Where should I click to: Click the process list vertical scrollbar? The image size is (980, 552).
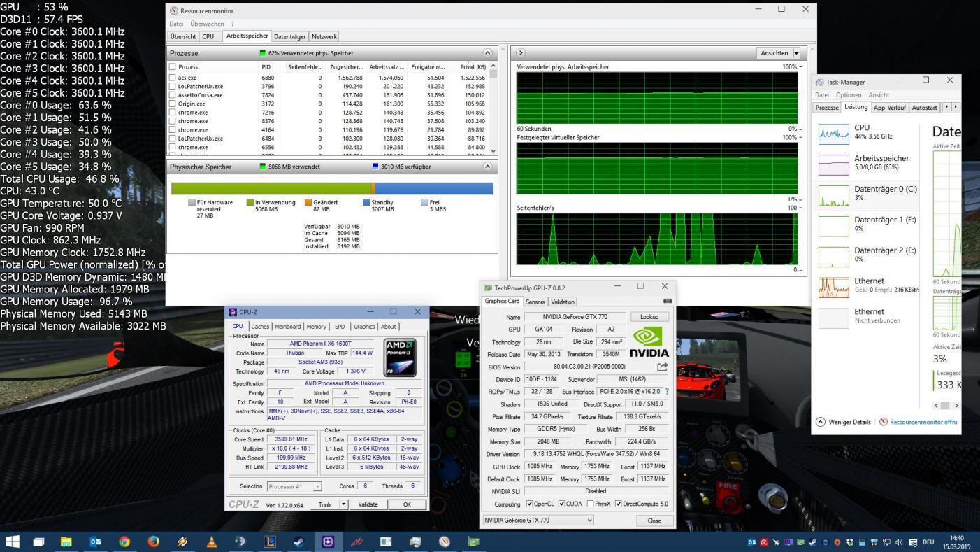(493, 108)
